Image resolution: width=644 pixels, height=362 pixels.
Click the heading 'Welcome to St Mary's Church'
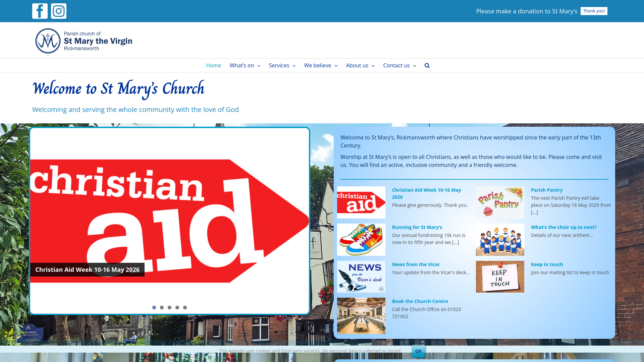point(118,89)
